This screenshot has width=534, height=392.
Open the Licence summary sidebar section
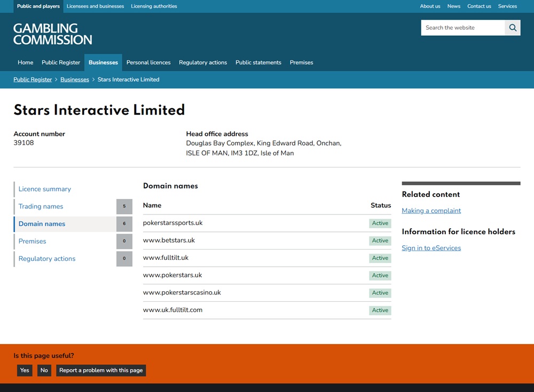click(45, 189)
